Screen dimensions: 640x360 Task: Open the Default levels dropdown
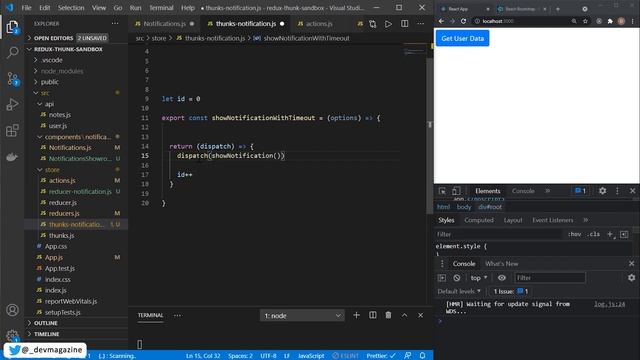point(459,291)
